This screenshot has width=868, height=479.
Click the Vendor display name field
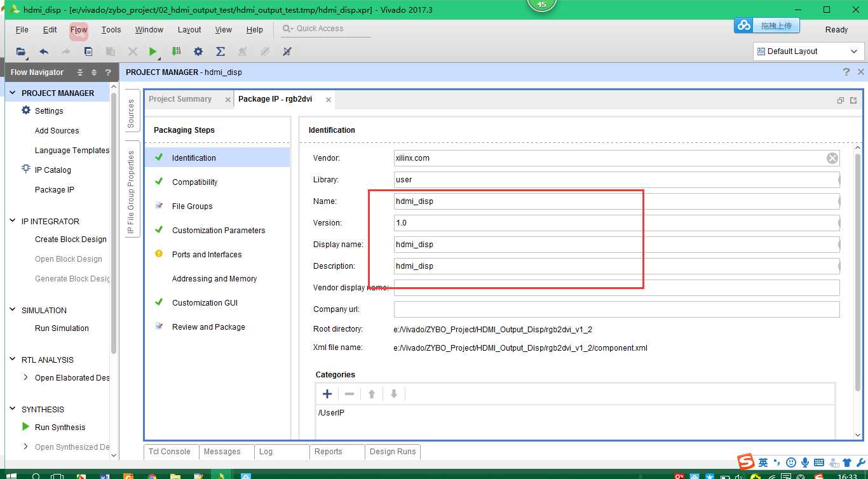click(616, 288)
